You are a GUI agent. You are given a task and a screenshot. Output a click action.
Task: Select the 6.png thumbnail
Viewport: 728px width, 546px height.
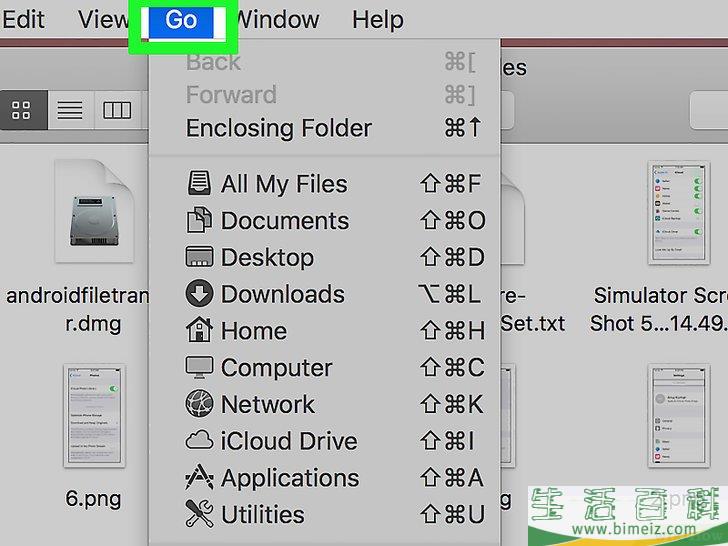(94, 416)
